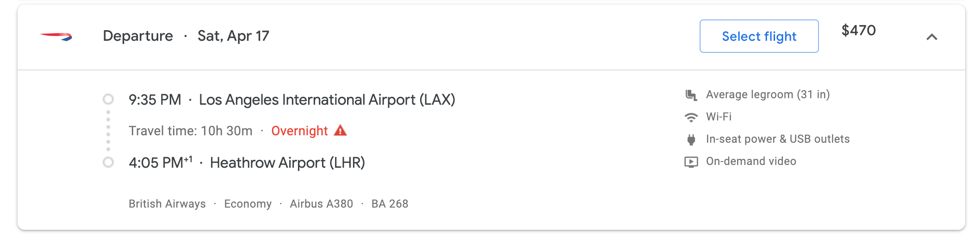980x240 pixels.
Task: Click the red overnight warning triangle
Action: [x=340, y=131]
